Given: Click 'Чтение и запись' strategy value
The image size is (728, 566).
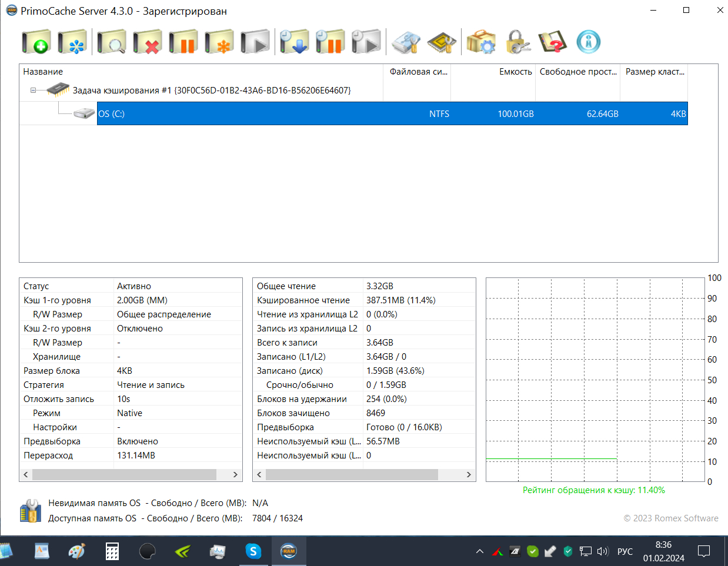Looking at the screenshot, I should click(x=151, y=385).
